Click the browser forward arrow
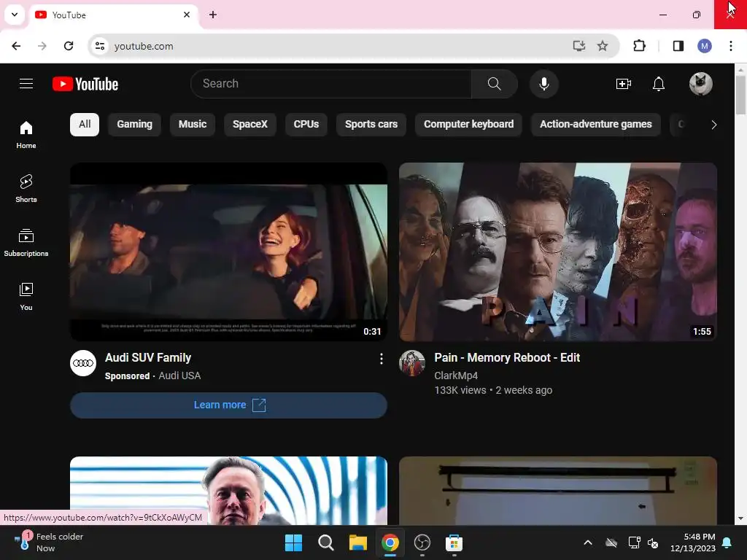Viewport: 747px width, 560px height. 42,46
